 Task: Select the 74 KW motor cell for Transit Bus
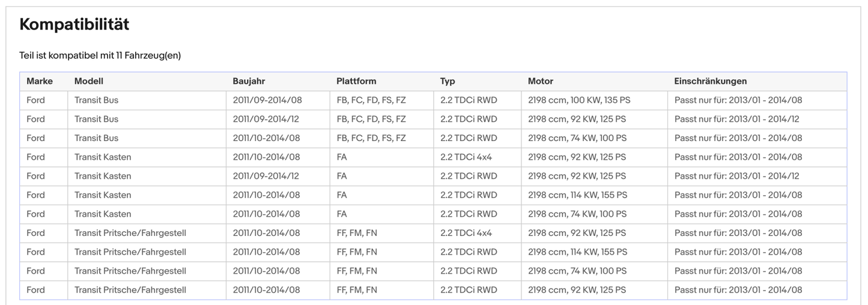pyautogui.click(x=577, y=138)
